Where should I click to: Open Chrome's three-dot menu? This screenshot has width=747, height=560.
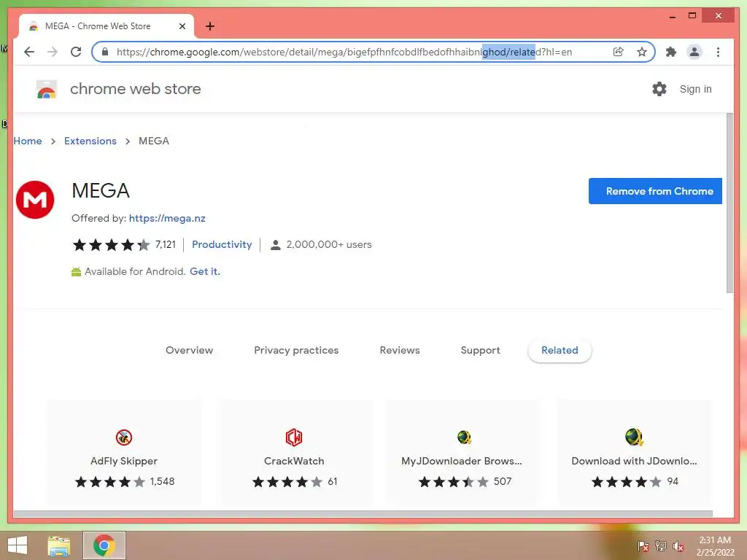point(718,52)
